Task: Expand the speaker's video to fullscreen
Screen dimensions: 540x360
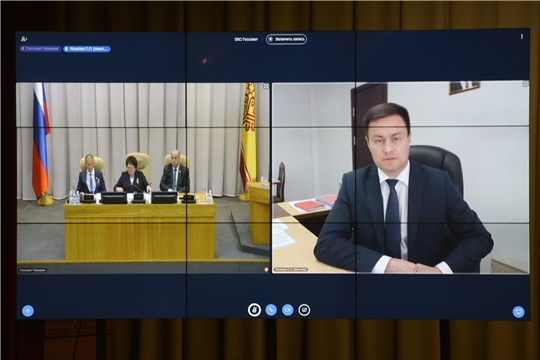Action: click(526, 84)
